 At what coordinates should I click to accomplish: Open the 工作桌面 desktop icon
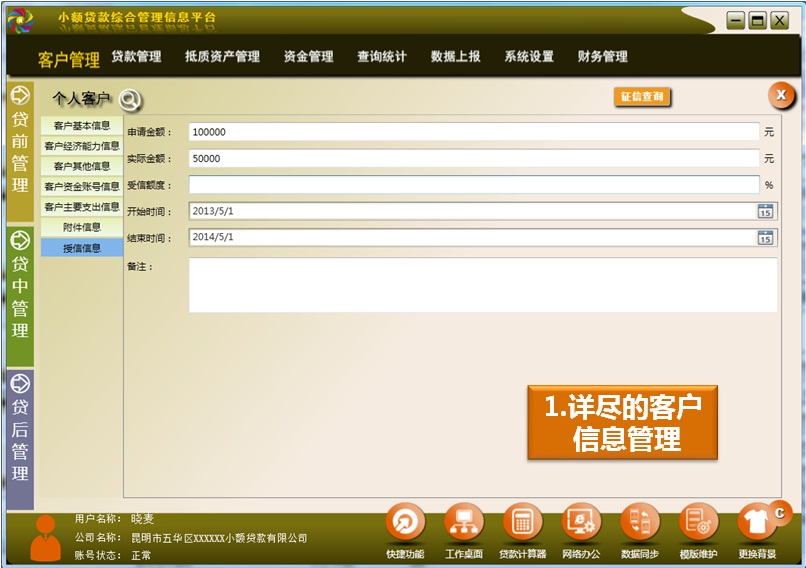click(x=463, y=523)
